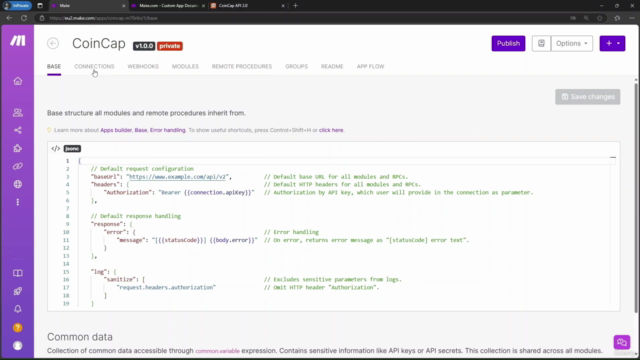Open the What's new rocket icon

(x=18, y=291)
